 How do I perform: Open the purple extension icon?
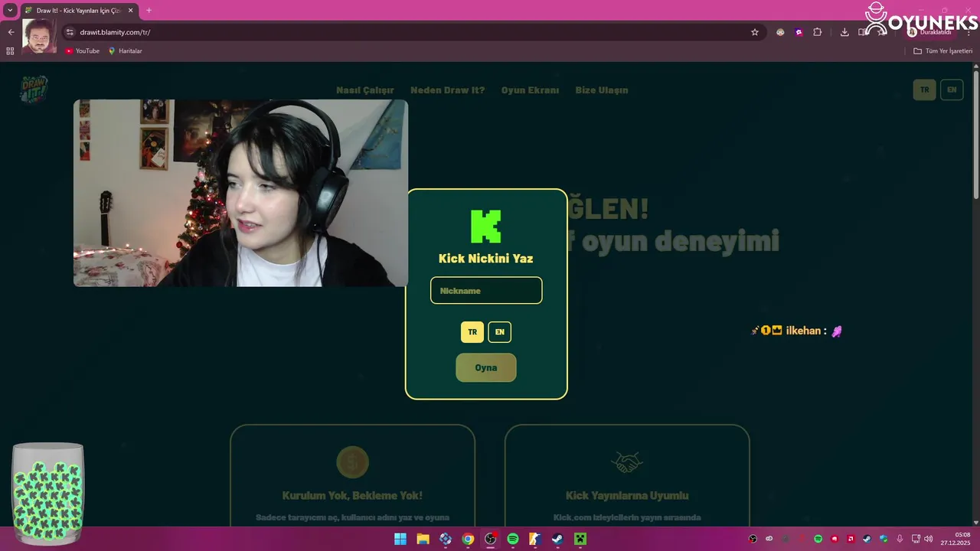(x=799, y=32)
